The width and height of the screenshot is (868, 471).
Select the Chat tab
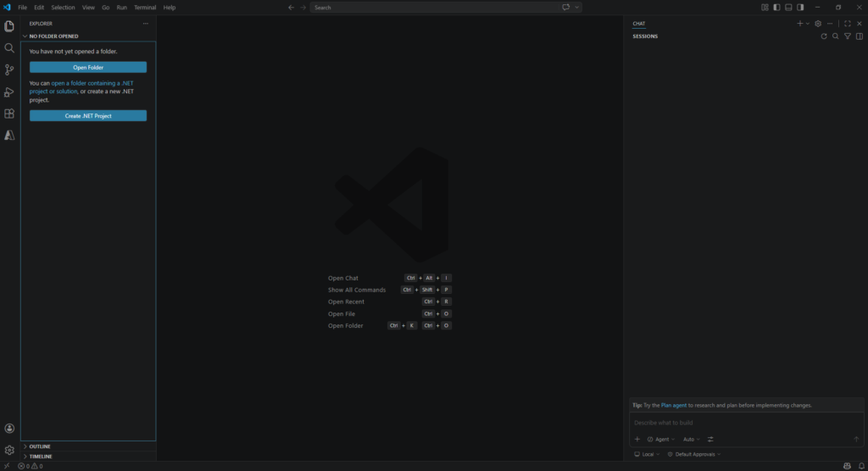[x=639, y=24]
